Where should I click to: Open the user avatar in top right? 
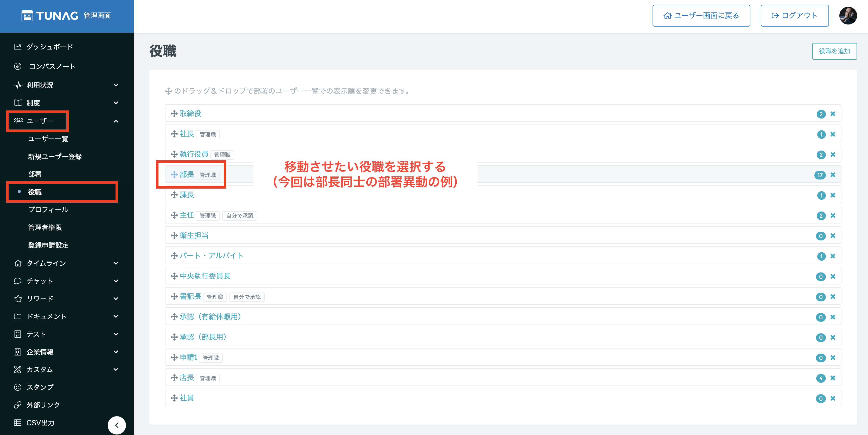[848, 16]
